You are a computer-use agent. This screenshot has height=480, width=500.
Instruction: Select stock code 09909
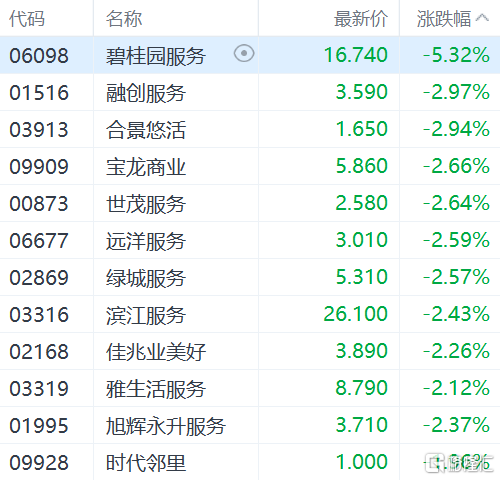point(39,166)
